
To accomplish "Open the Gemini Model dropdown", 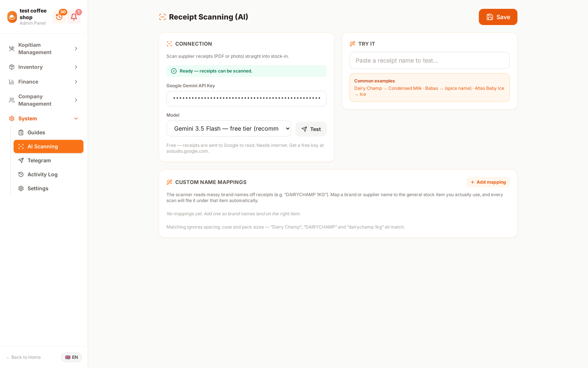I will coord(229,128).
